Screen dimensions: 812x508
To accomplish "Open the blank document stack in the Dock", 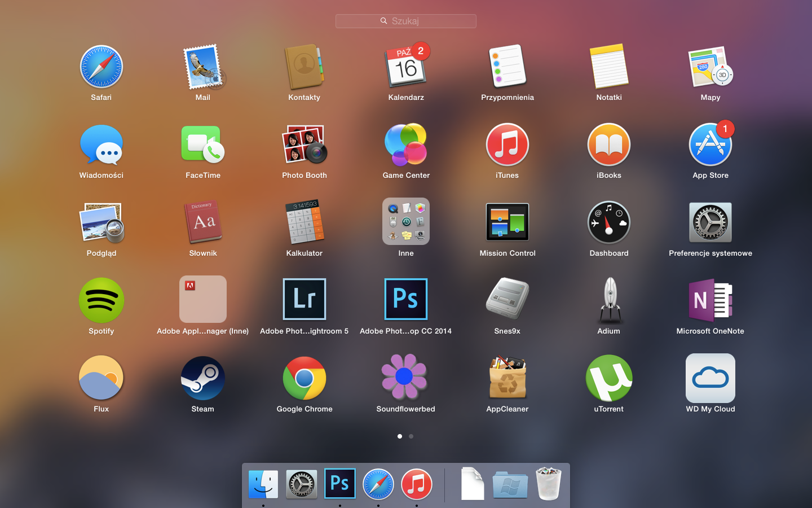I will click(x=473, y=484).
